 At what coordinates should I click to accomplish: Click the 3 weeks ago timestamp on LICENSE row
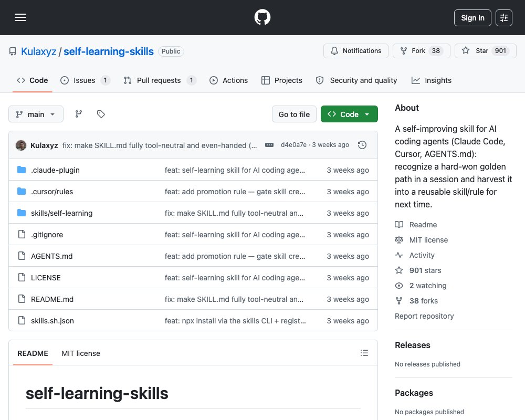tap(348, 278)
